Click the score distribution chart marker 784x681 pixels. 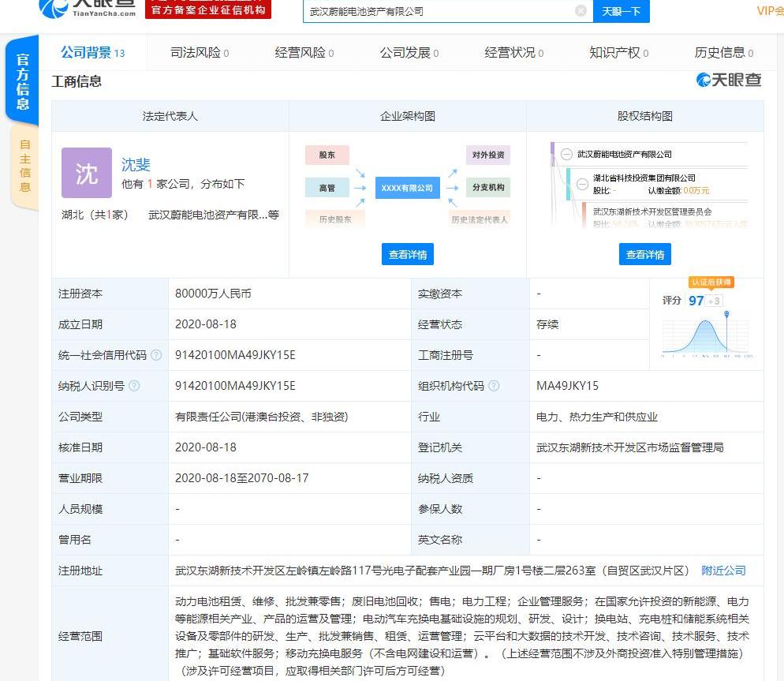726,314
